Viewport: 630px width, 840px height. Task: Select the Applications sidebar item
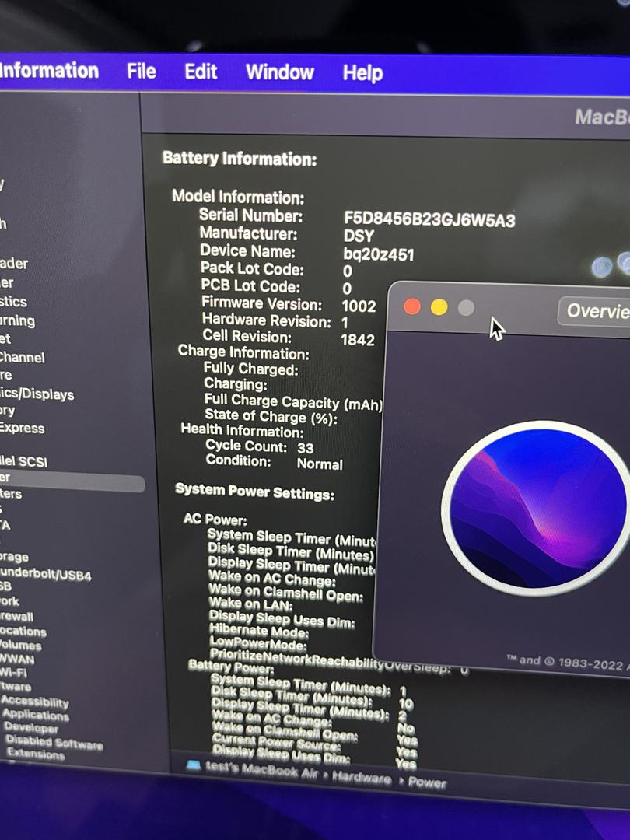pos(35,714)
